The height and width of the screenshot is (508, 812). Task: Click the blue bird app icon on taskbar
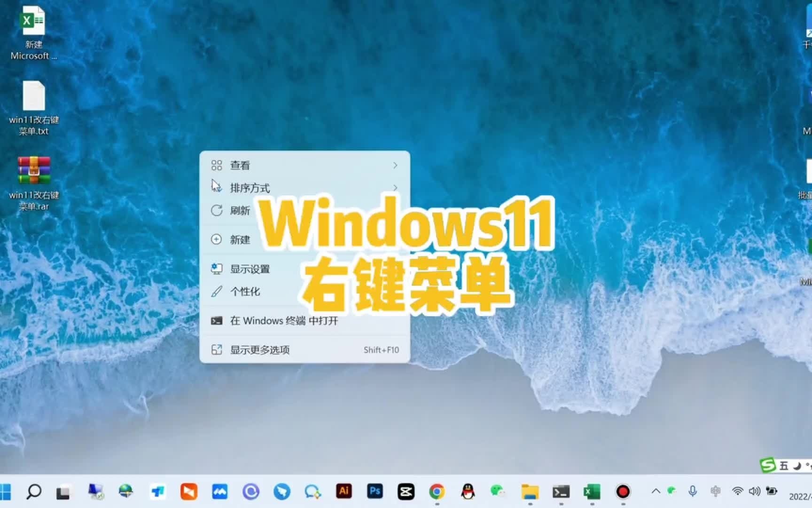pyautogui.click(x=282, y=492)
